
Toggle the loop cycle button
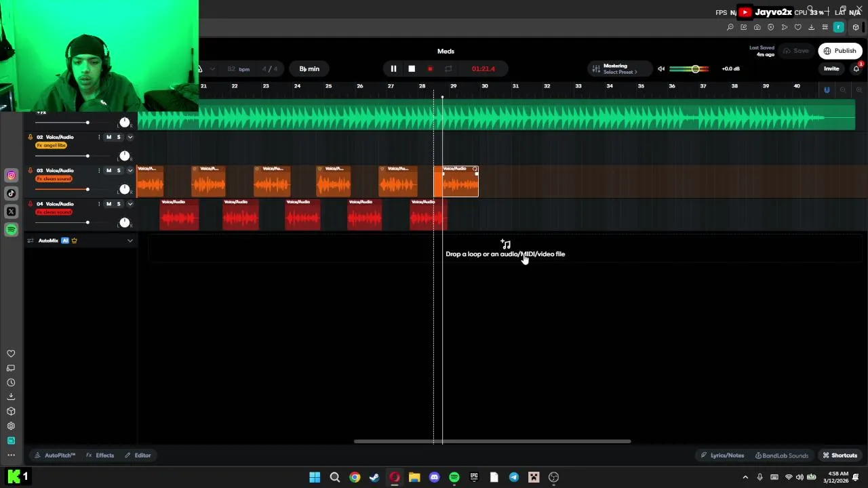448,68
